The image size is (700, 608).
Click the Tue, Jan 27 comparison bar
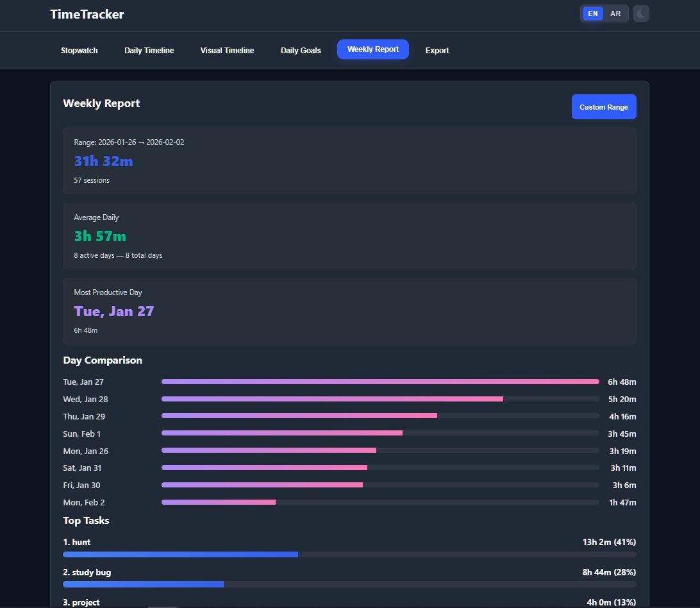tap(380, 382)
